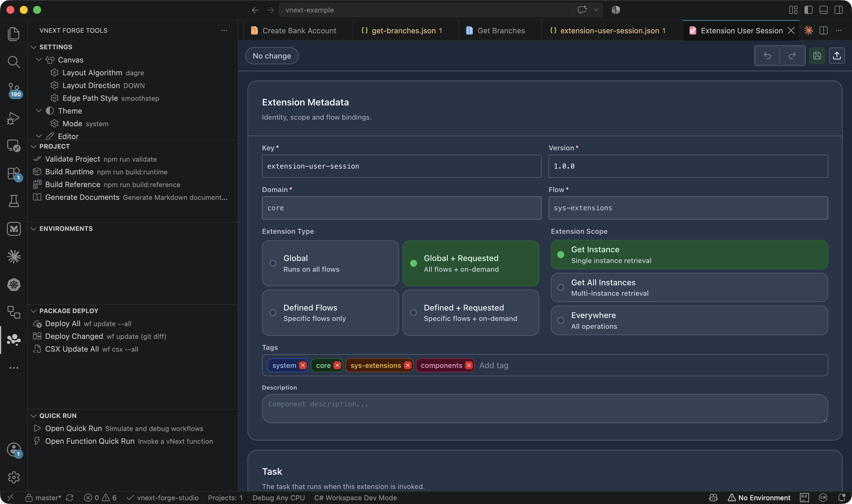Collapse the ENVIRONMENTS section
The image size is (852, 504).
click(34, 229)
